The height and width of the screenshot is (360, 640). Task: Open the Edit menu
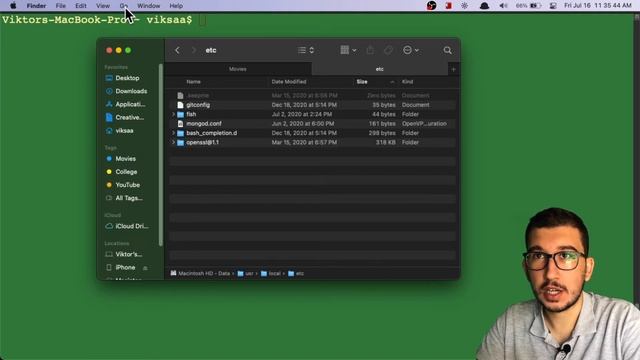pyautogui.click(x=81, y=6)
